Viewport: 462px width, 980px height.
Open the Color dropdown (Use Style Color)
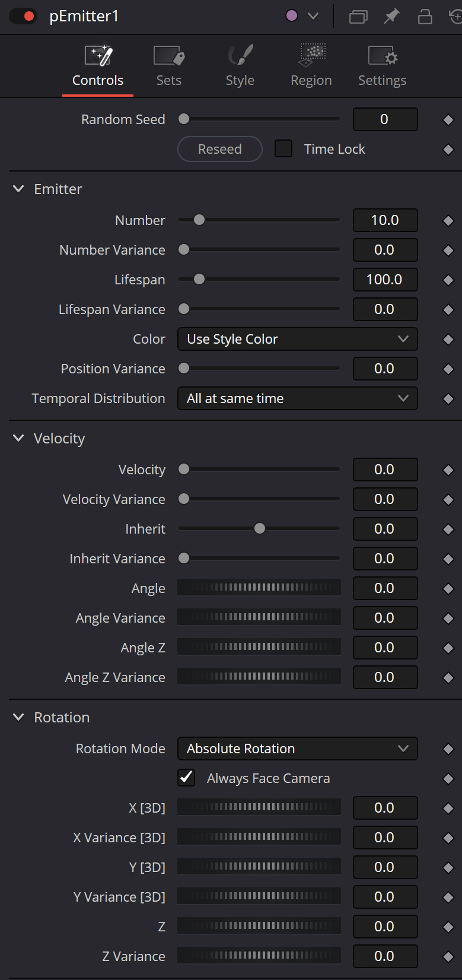click(298, 339)
